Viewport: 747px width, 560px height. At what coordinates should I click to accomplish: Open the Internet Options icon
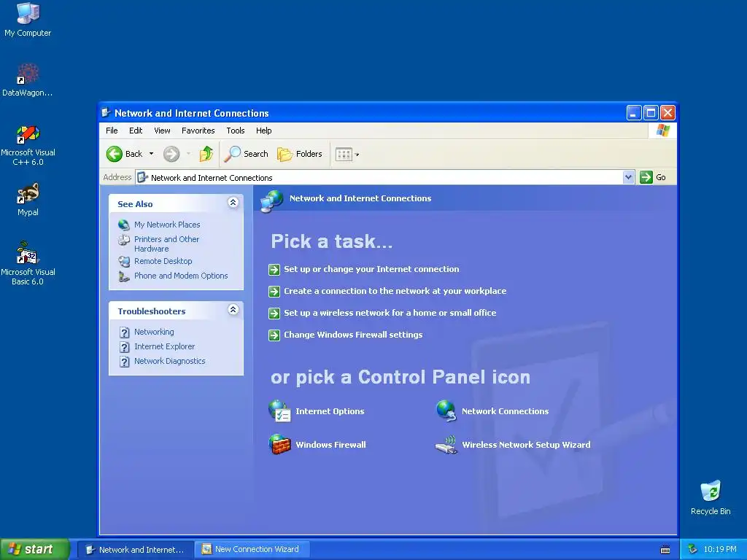tap(279, 411)
